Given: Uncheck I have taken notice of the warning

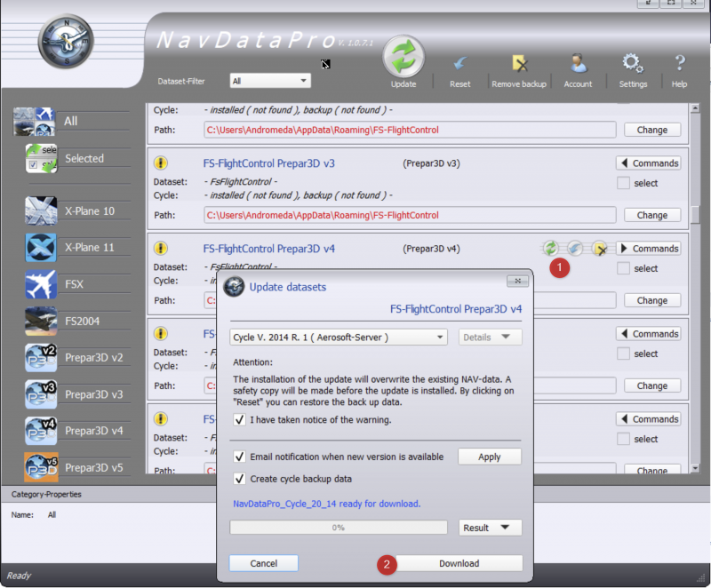Looking at the screenshot, I should (x=239, y=419).
